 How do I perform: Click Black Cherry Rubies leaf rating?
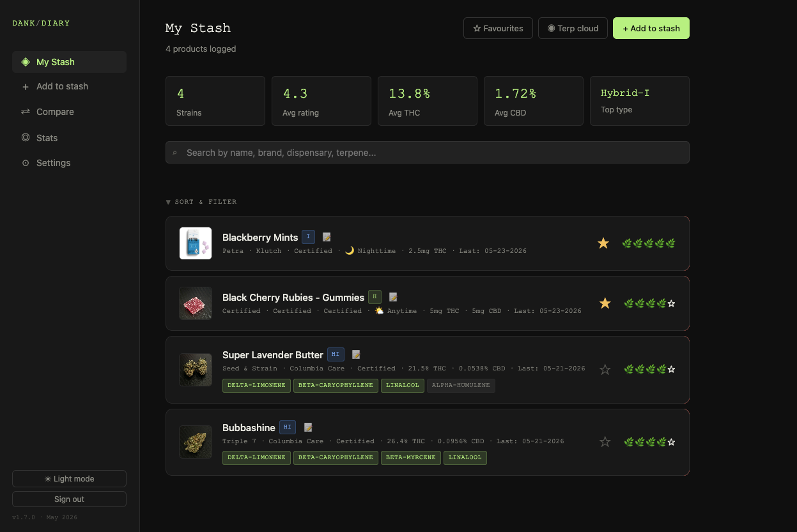(x=649, y=303)
